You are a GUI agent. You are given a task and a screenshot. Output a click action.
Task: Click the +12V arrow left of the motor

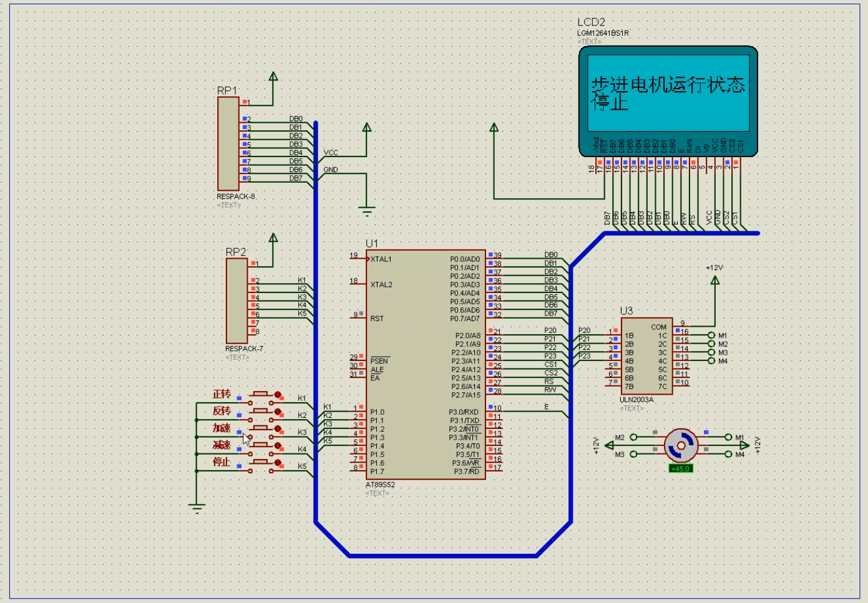pos(609,445)
